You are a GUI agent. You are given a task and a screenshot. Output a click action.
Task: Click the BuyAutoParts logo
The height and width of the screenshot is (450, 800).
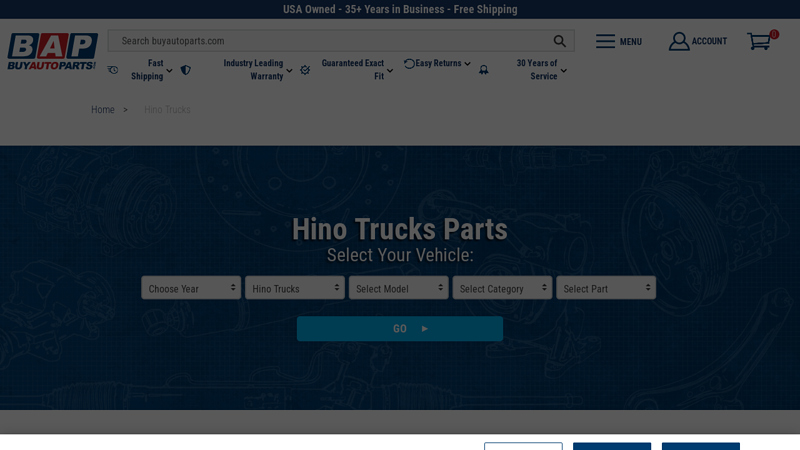53,52
